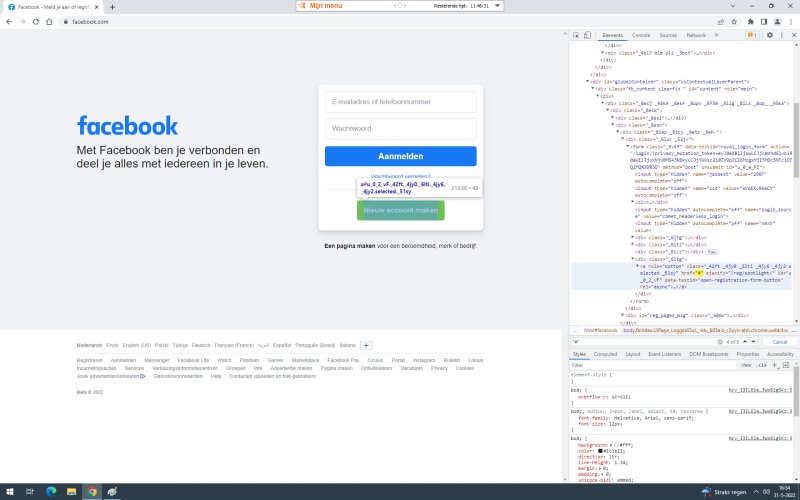The image size is (800, 500).
Task: Switch to the Console tab
Action: point(641,35)
